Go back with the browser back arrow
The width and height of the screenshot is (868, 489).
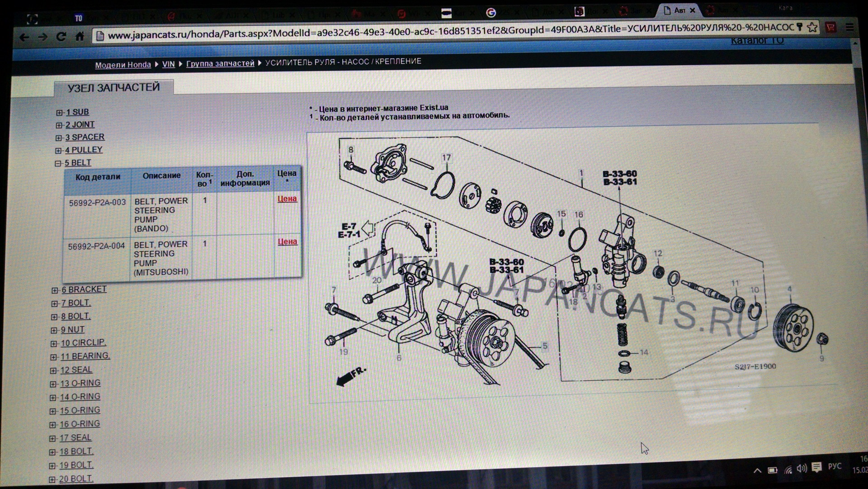[x=24, y=37]
